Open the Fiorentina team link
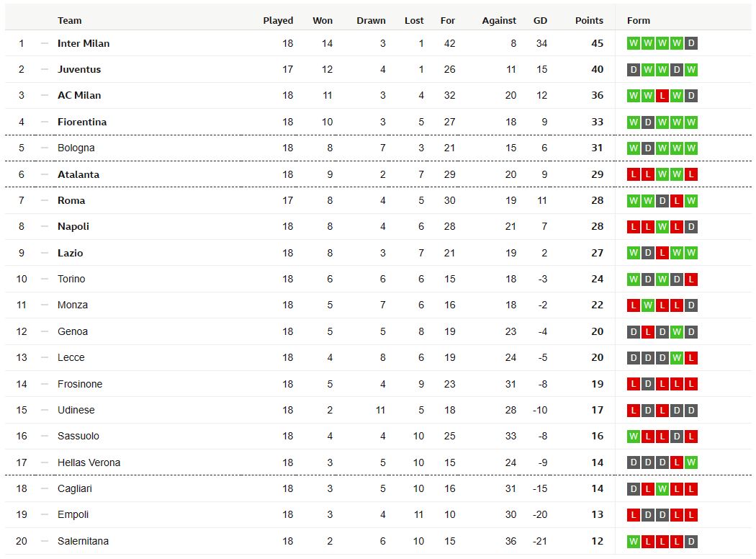 [82, 122]
